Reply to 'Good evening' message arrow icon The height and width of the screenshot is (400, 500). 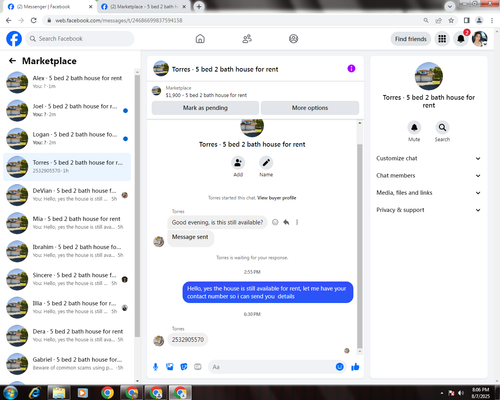click(286, 222)
